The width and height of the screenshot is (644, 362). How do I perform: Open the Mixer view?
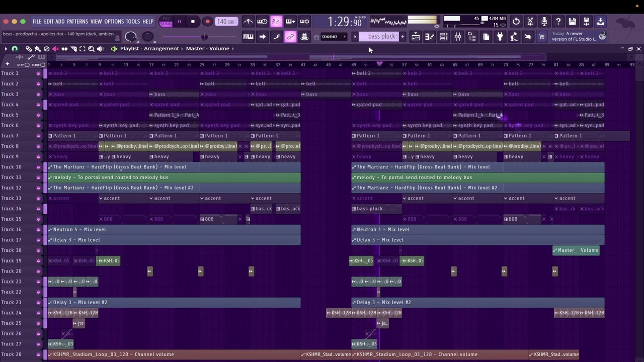[458, 37]
